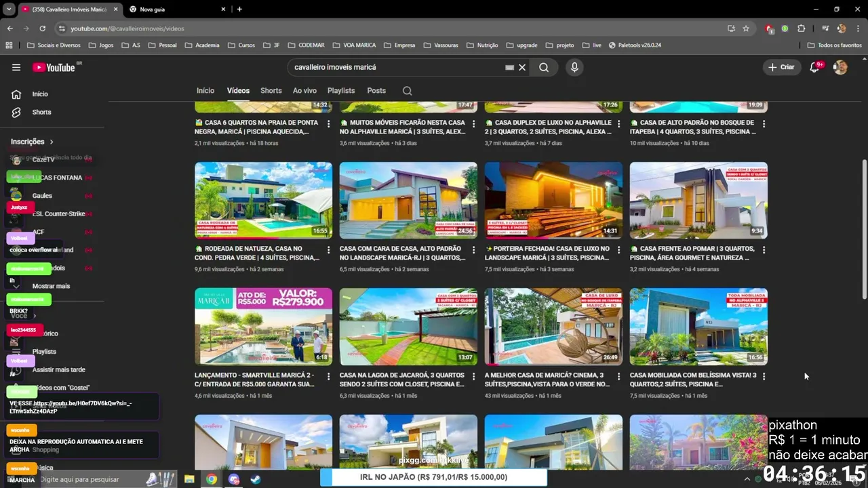Image resolution: width=868 pixels, height=488 pixels.
Task: Open options for A MELHOR CASA DE MARICÁ
Action: pos(619,376)
